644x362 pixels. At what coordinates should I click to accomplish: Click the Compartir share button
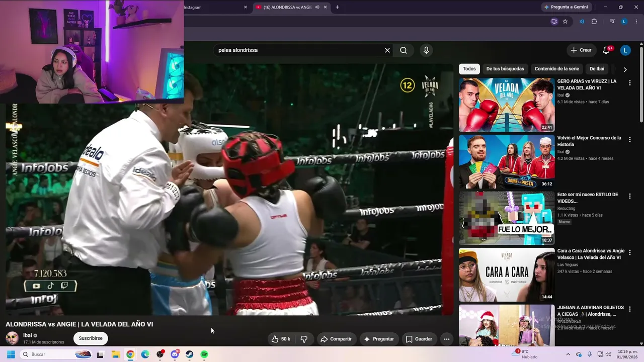coord(336,339)
